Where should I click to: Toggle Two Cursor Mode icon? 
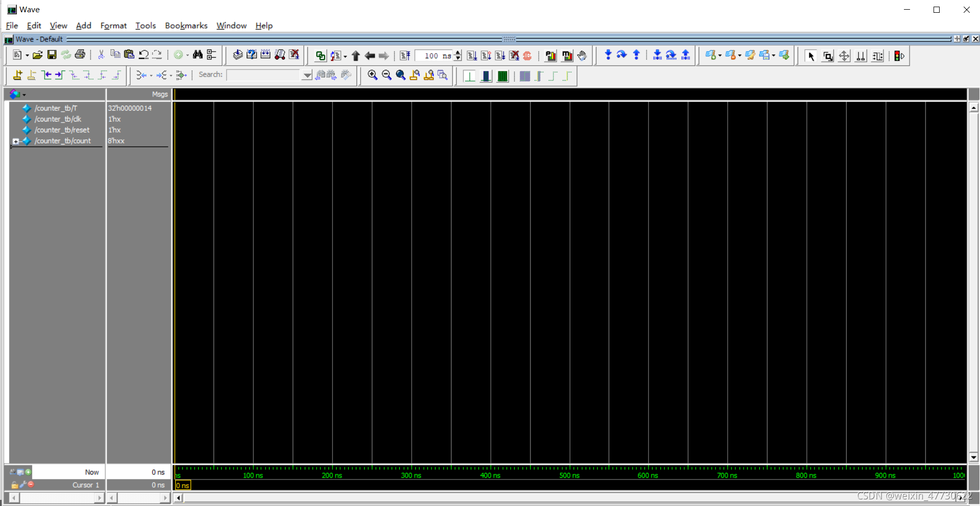pos(861,56)
